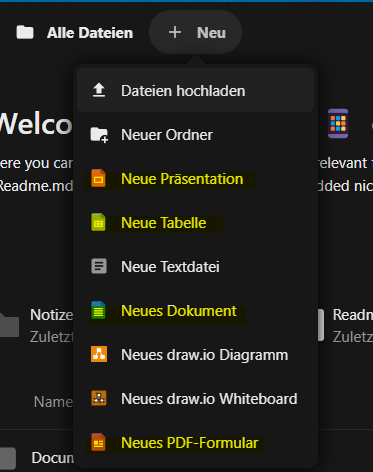
Task: Click the green spreadsheet file icon
Action: tap(98, 222)
